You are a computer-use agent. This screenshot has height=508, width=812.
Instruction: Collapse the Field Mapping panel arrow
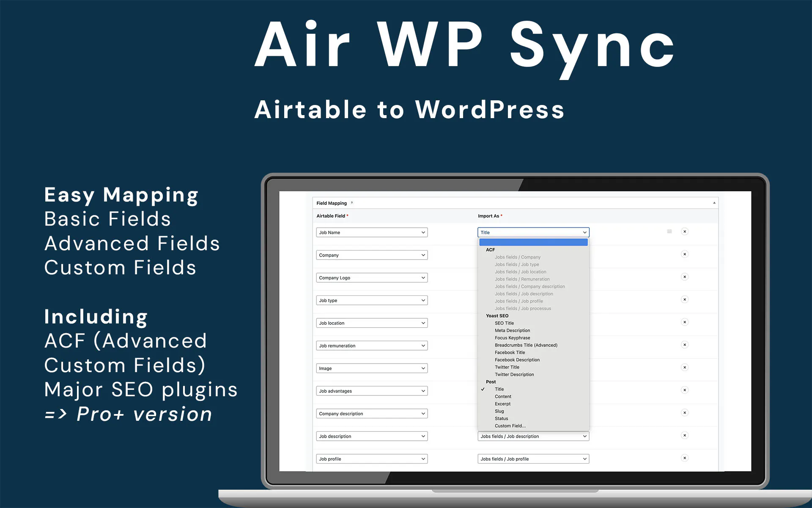pos(714,203)
